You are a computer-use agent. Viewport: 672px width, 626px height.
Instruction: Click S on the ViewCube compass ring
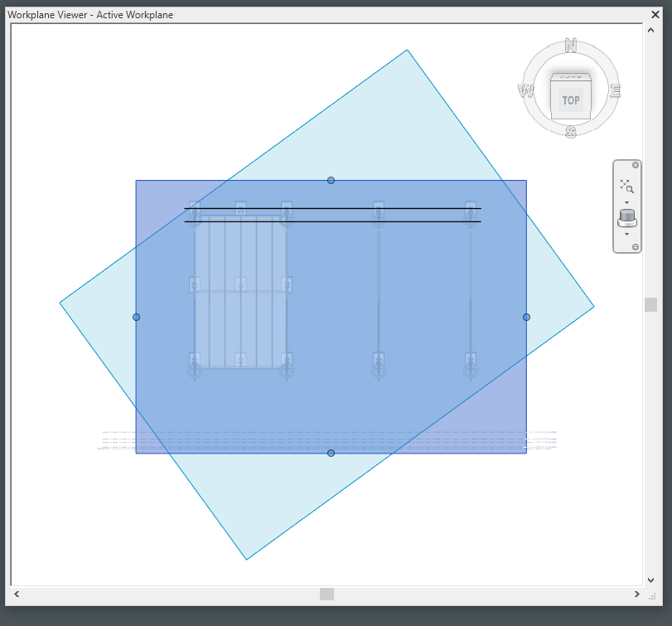point(569,131)
